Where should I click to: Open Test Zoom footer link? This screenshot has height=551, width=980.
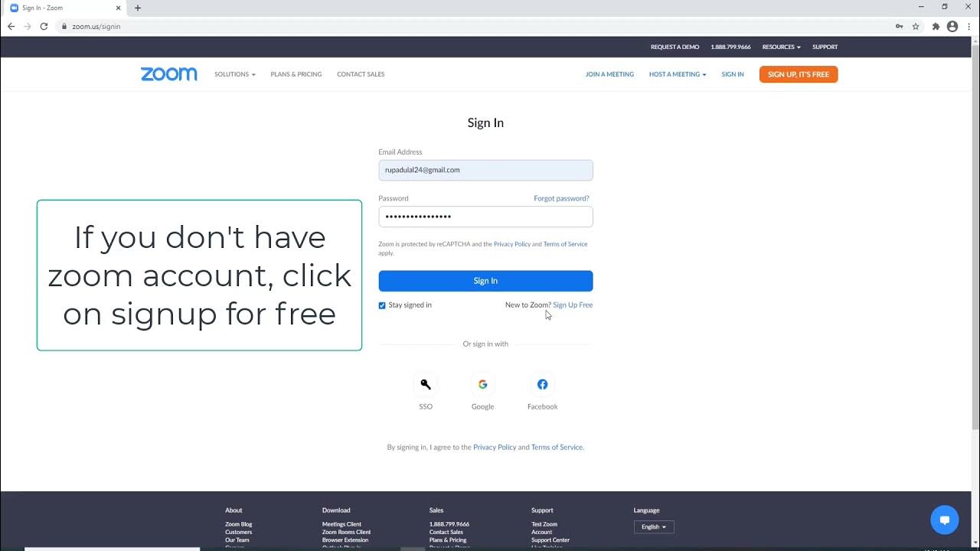(544, 524)
